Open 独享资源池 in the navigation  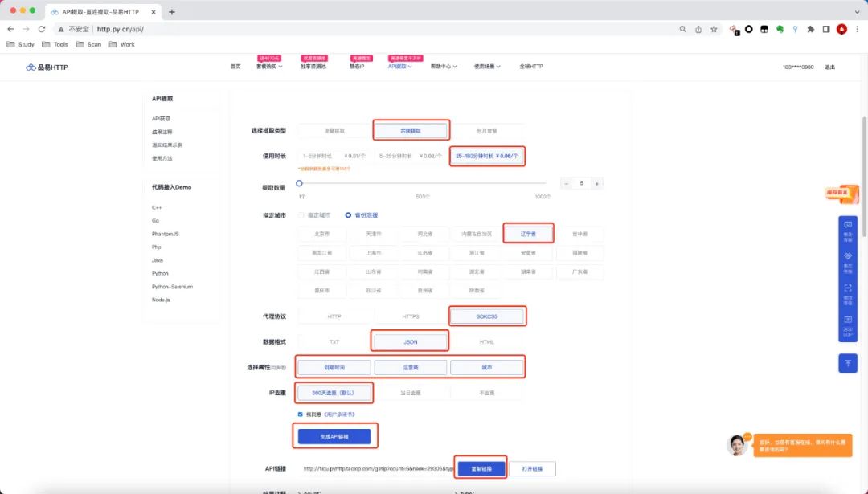(x=313, y=67)
